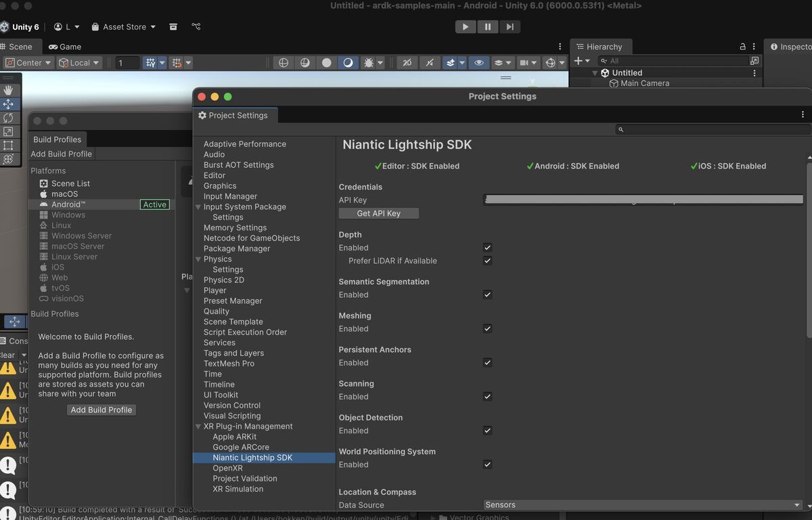
Task: Click Add Build Profile toolbar button
Action: [x=62, y=154]
